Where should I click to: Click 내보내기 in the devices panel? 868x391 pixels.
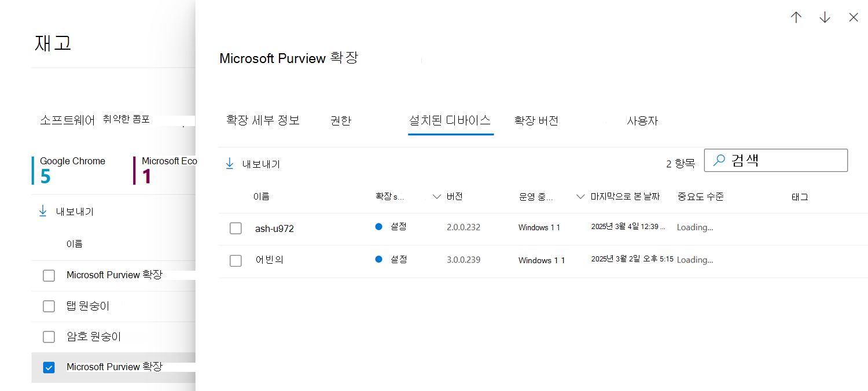[x=261, y=164]
